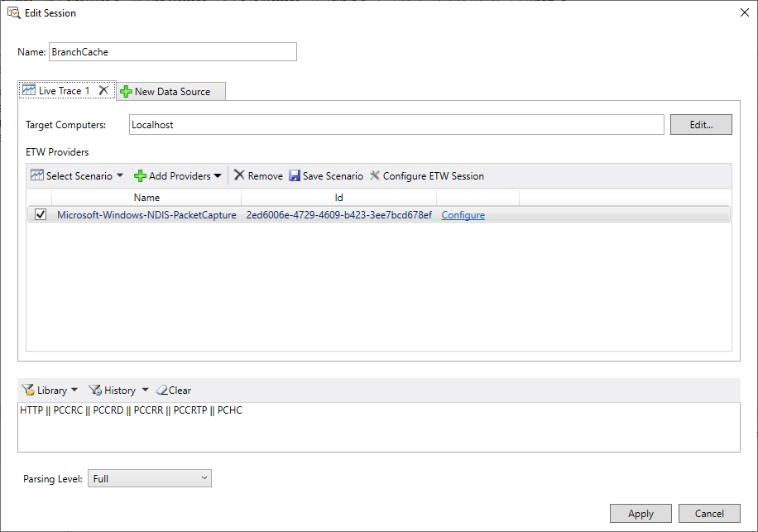Expand the Add Providers dropdown arrow
Image resolution: width=758 pixels, height=532 pixels.
click(217, 175)
